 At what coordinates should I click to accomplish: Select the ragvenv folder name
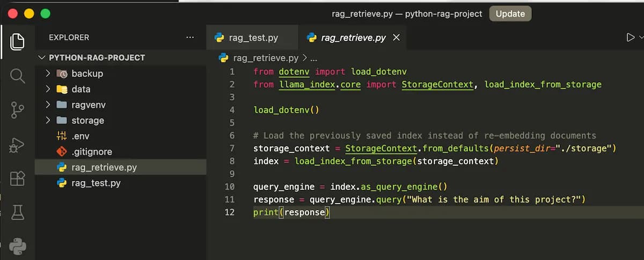[x=89, y=105]
